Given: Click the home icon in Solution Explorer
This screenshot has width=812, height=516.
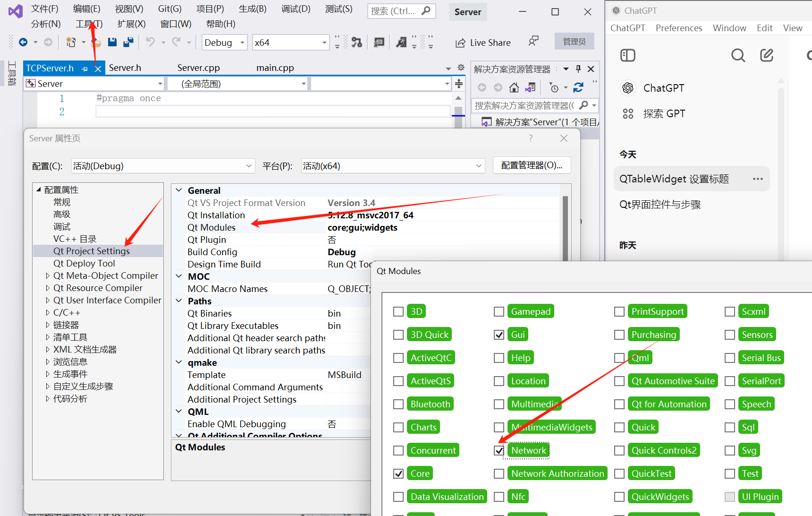Looking at the screenshot, I should [x=514, y=87].
